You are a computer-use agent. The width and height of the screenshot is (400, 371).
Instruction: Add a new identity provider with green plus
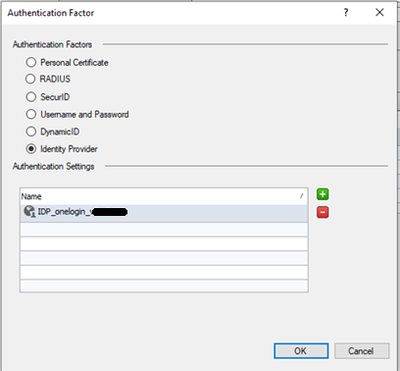pyautogui.click(x=322, y=194)
